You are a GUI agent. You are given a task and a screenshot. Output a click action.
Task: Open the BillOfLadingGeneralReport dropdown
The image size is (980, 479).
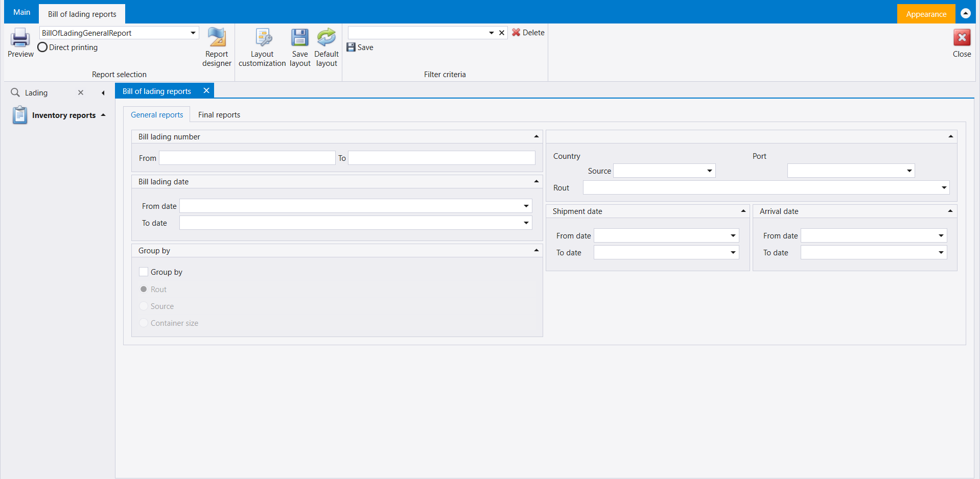click(193, 33)
